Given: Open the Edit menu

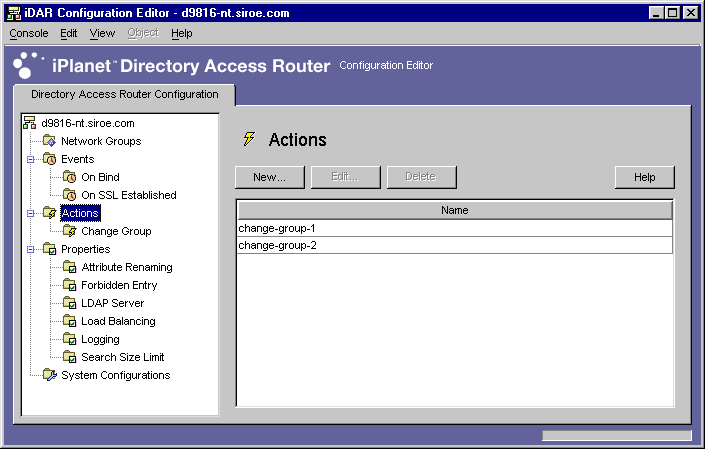Looking at the screenshot, I should click(x=69, y=33).
